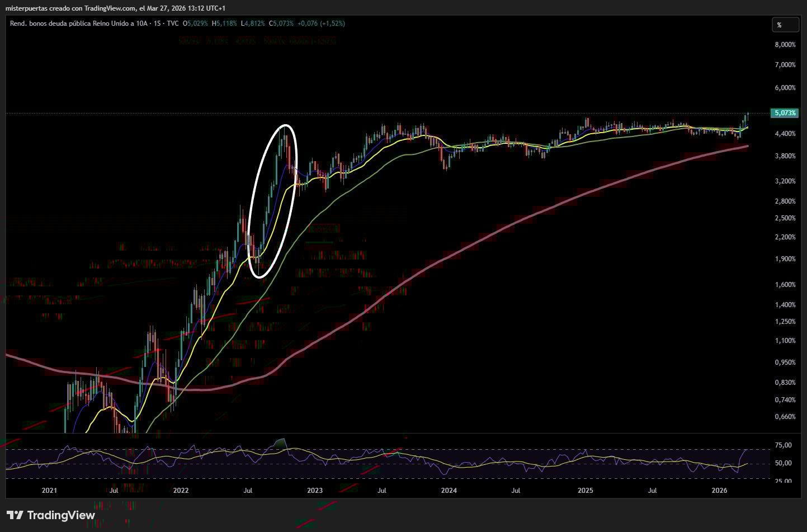Click the 75,00 RSI scale label
This screenshot has width=807, height=532.
point(784,445)
